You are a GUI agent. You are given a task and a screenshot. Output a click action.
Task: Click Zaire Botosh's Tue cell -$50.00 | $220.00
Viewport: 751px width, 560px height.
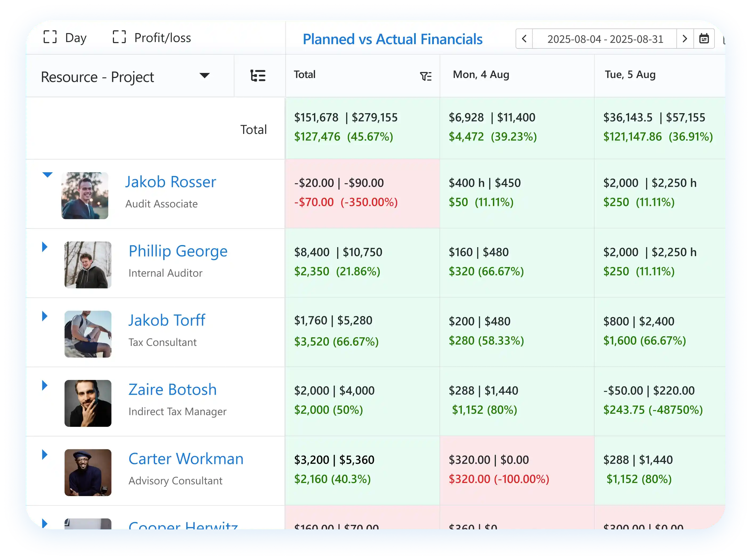coord(659,401)
